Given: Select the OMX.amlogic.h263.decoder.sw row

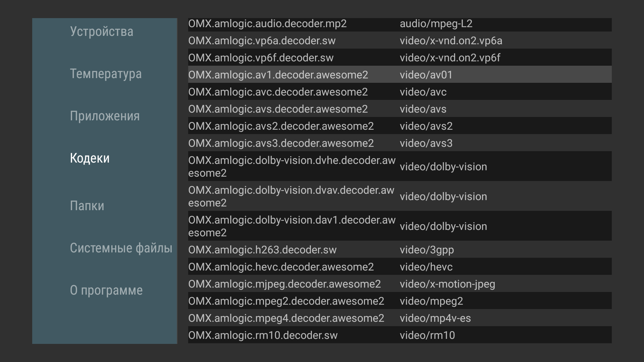Looking at the screenshot, I should [399, 250].
